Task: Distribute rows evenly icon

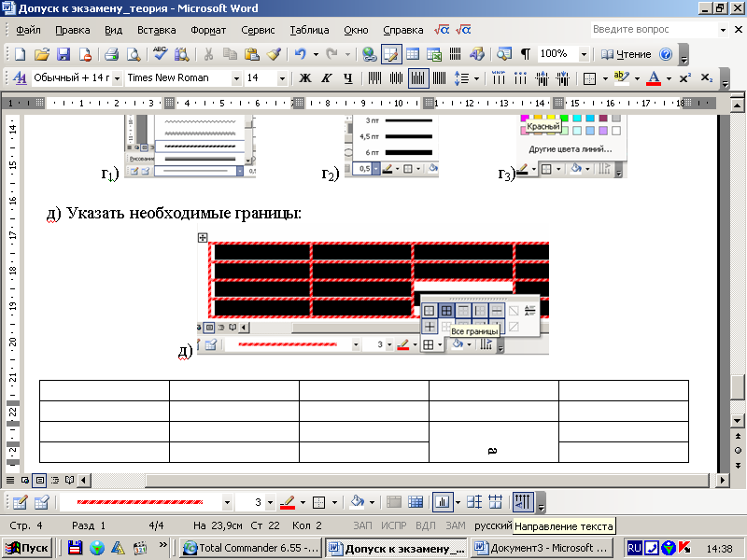Action: coord(474,502)
